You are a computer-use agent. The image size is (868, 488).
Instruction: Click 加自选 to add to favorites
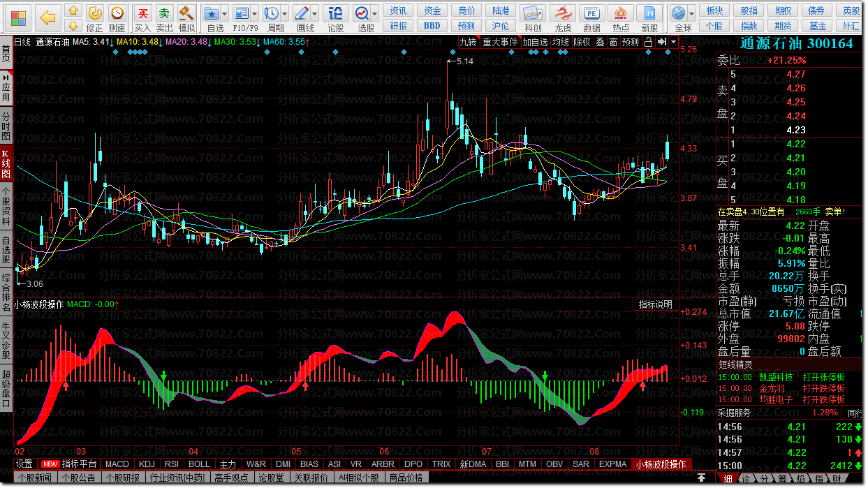(x=535, y=42)
